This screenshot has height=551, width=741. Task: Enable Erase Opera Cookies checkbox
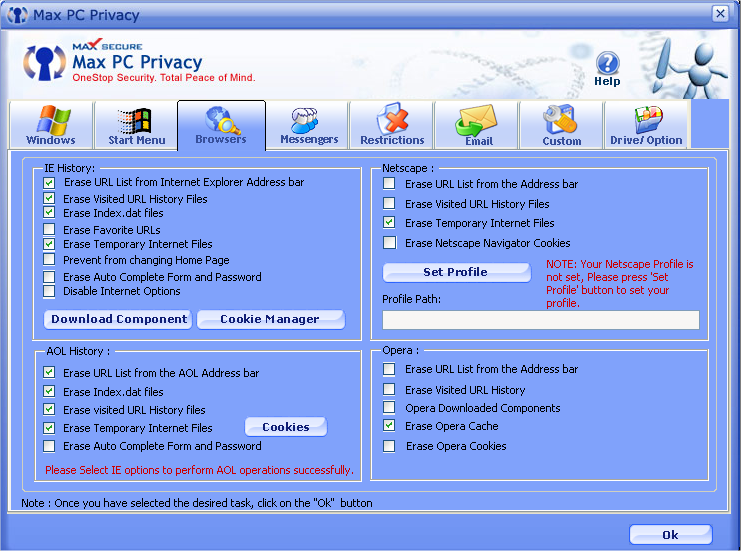[389, 446]
